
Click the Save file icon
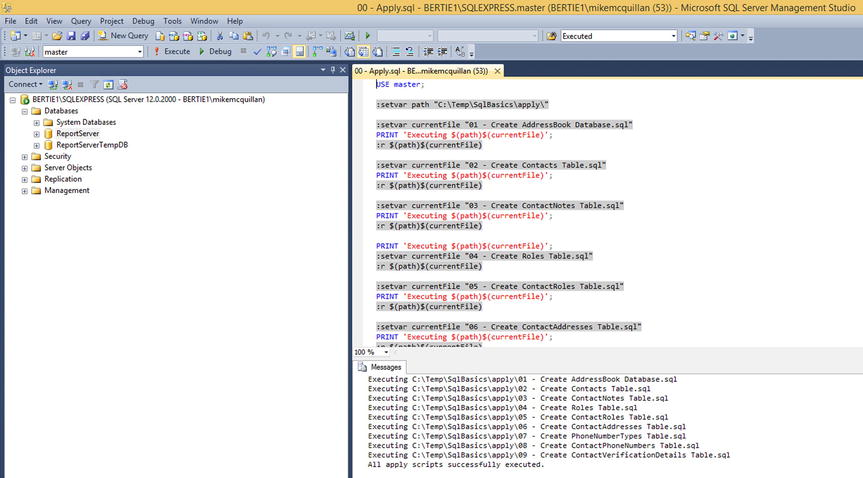71,36
